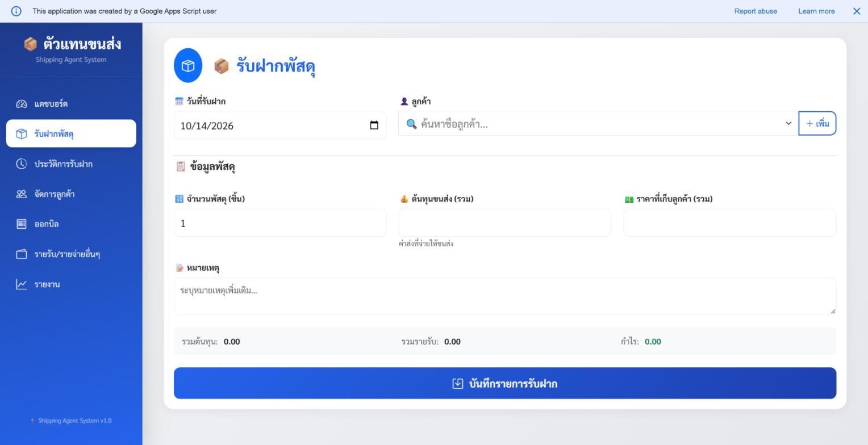Click the chart icon beside รายงาน

(22, 284)
